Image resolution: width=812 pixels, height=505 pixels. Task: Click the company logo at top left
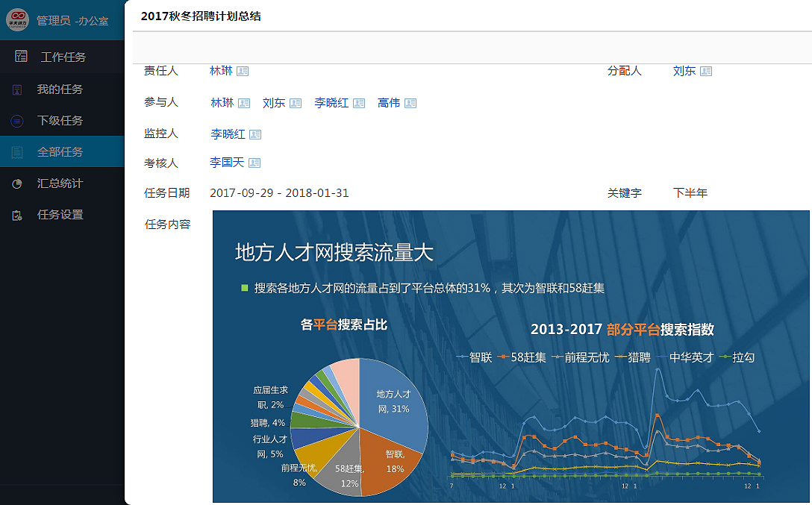(x=18, y=19)
